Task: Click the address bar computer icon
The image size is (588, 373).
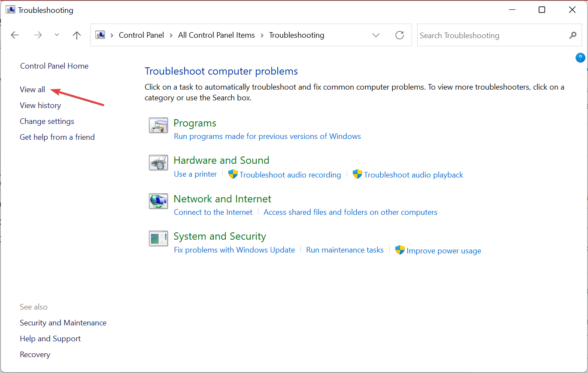Action: coord(100,35)
